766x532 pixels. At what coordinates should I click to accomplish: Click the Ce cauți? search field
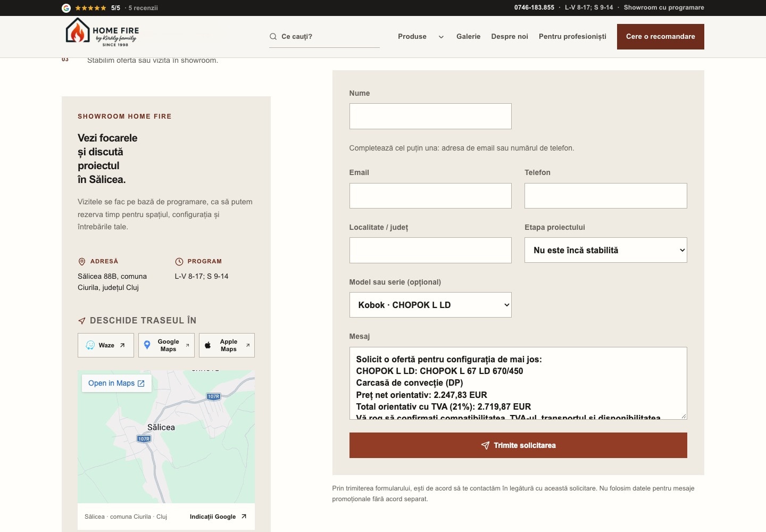(324, 37)
